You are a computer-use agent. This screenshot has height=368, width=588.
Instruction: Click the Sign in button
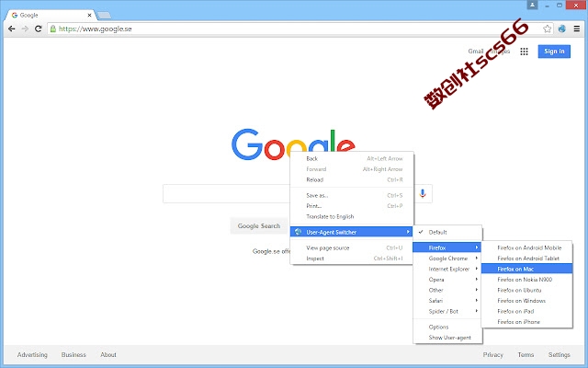[554, 52]
